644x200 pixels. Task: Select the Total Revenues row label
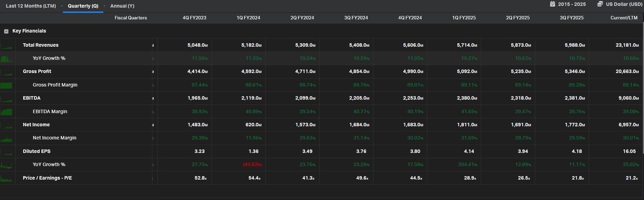(x=40, y=45)
